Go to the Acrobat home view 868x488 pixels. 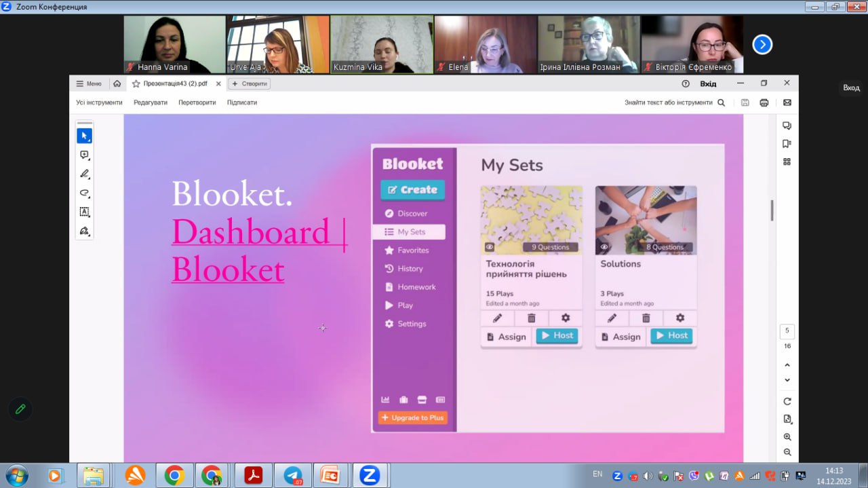pyautogui.click(x=117, y=83)
